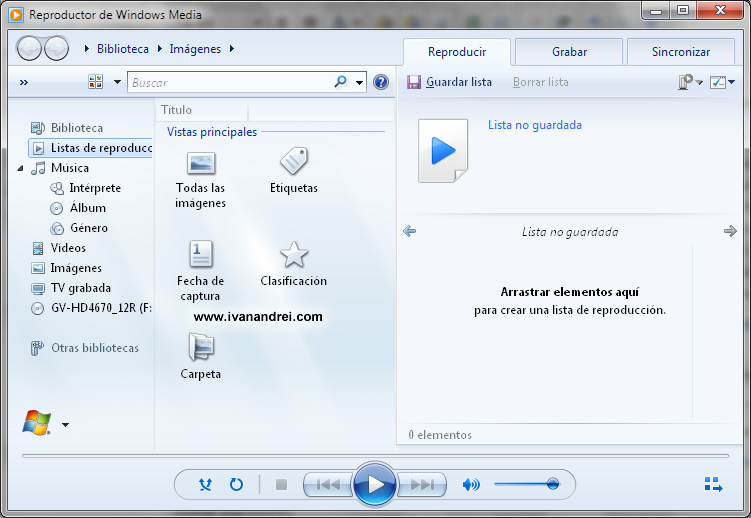Toggle repeat mode
Image resolution: width=751 pixels, height=518 pixels.
pos(236,484)
